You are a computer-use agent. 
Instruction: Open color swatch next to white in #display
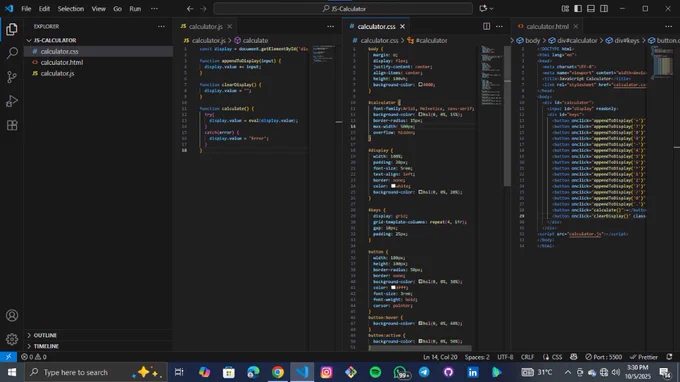click(x=393, y=186)
